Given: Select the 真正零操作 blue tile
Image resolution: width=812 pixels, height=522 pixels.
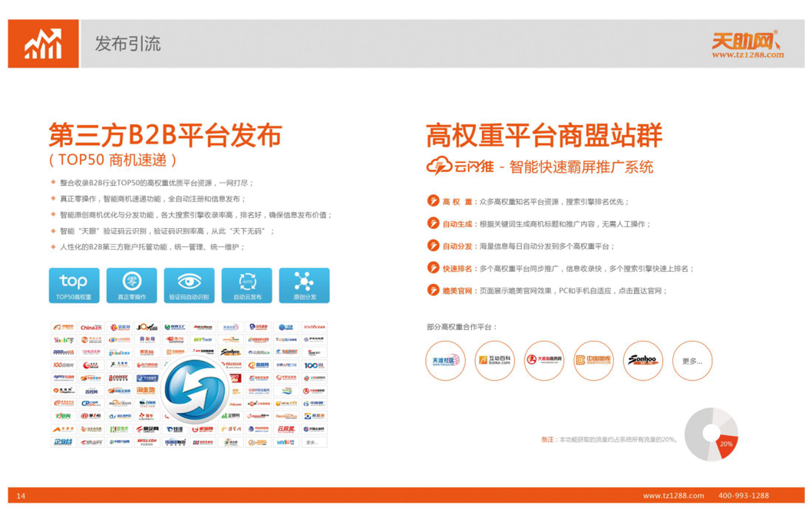Looking at the screenshot, I should click(131, 286).
